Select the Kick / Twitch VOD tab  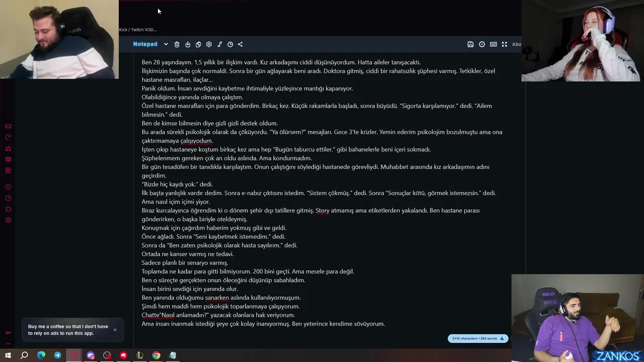point(138,30)
